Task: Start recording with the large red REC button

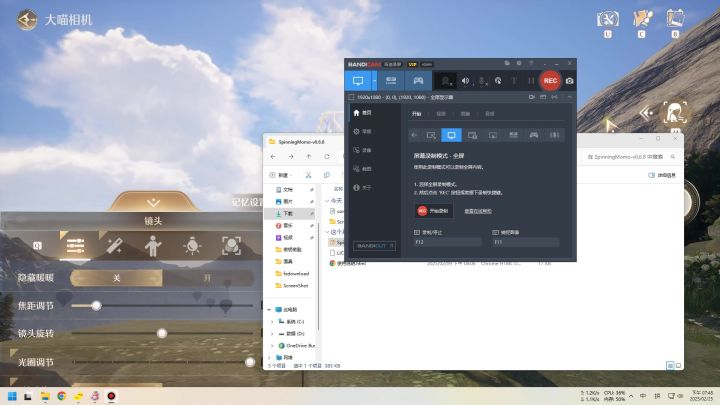Action: click(x=550, y=81)
